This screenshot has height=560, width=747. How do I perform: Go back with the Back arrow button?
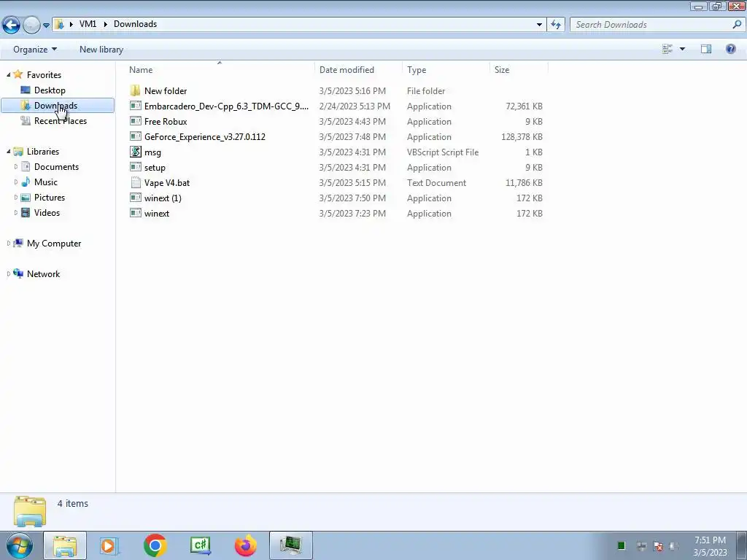(x=11, y=25)
